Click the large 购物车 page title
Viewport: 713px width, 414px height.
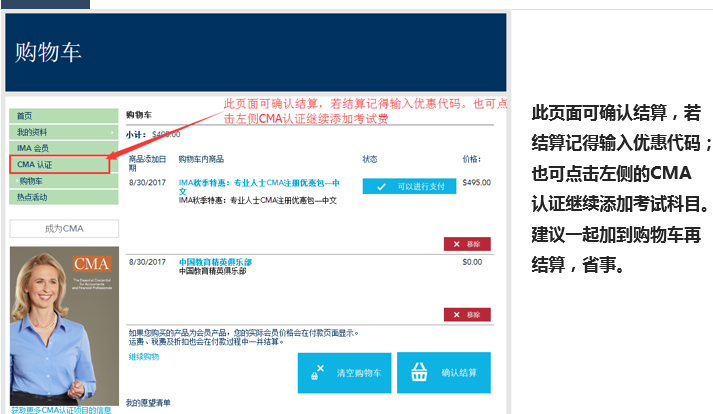48,52
